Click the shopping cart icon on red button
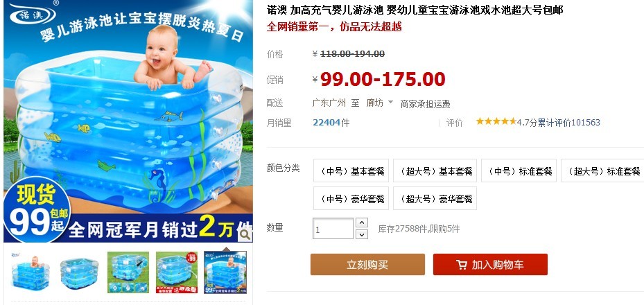 click(x=462, y=265)
